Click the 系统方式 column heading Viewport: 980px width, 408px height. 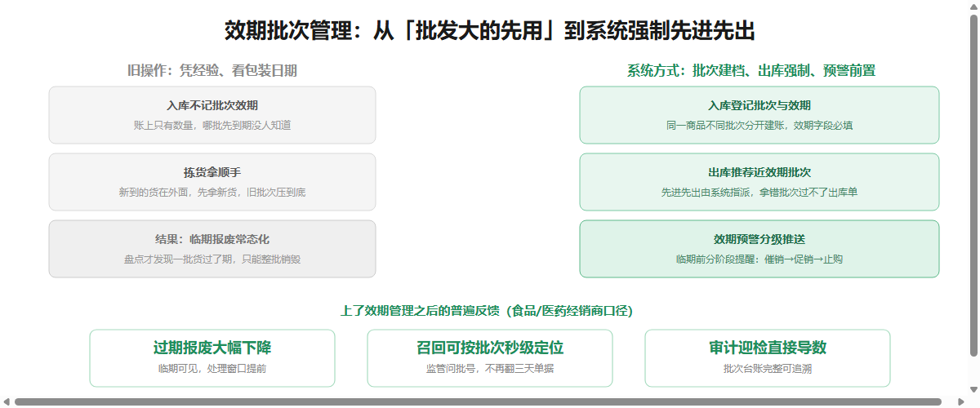pyautogui.click(x=751, y=71)
